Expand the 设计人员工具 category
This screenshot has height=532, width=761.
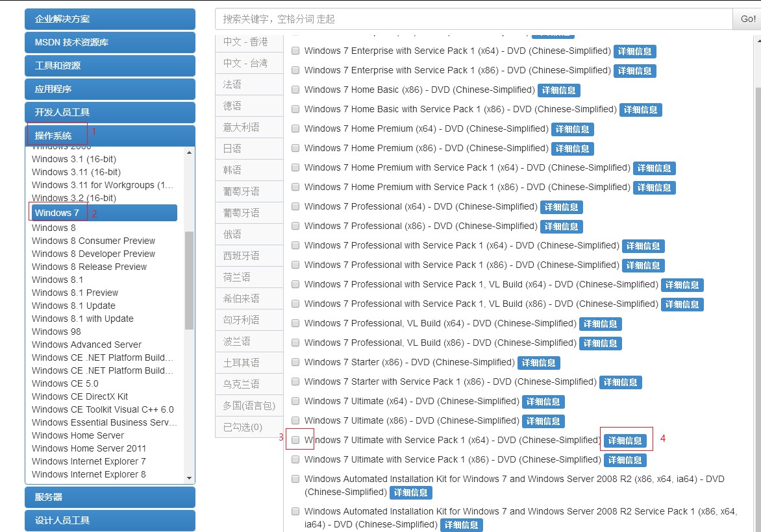pos(109,520)
